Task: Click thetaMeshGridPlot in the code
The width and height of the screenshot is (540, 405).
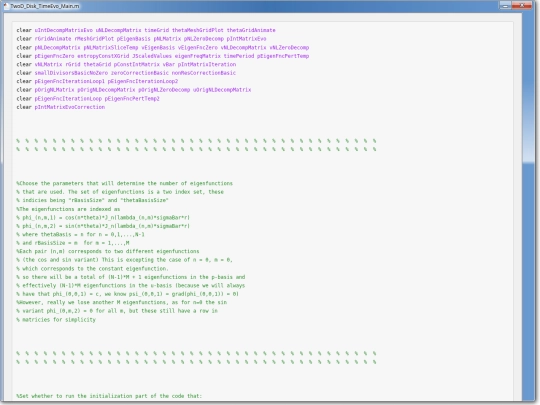Action: point(198,30)
